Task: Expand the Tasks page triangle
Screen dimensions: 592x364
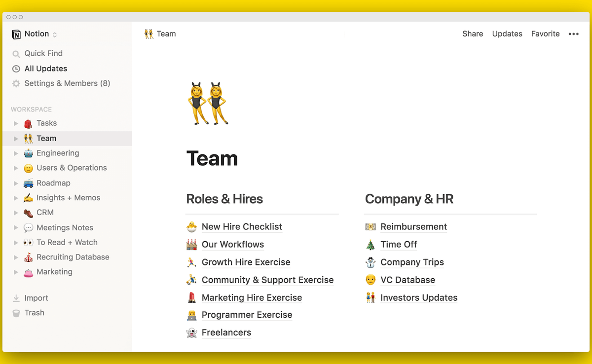Action: coord(16,123)
